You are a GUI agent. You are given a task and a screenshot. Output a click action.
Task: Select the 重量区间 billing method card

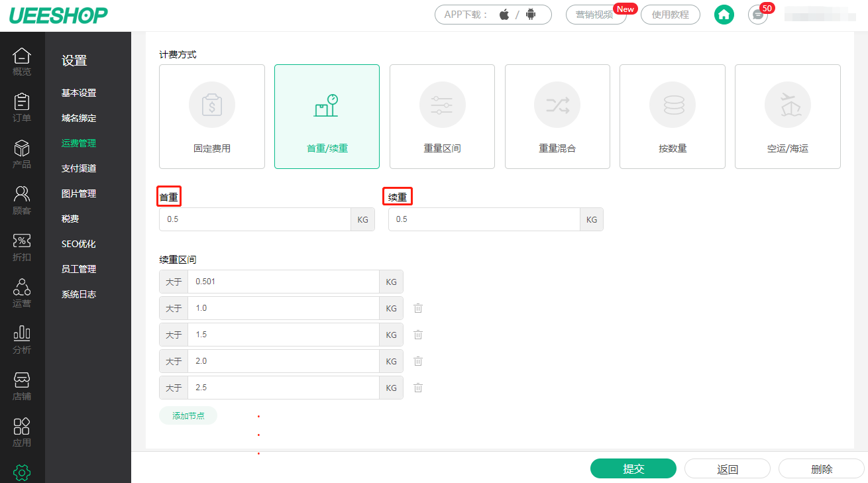point(442,117)
